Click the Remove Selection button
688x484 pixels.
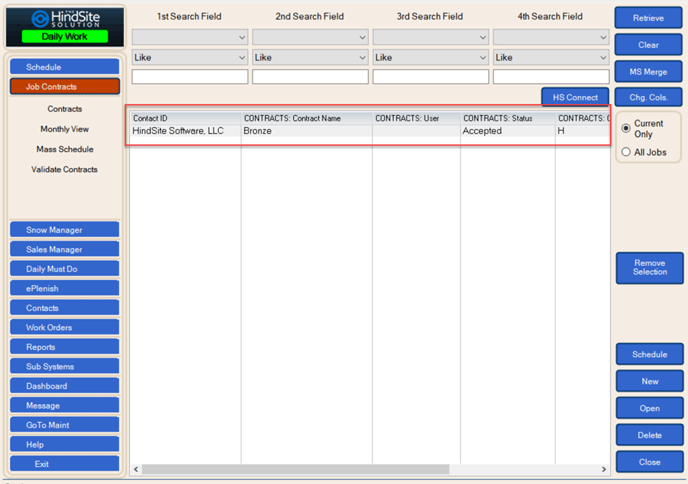[648, 267]
